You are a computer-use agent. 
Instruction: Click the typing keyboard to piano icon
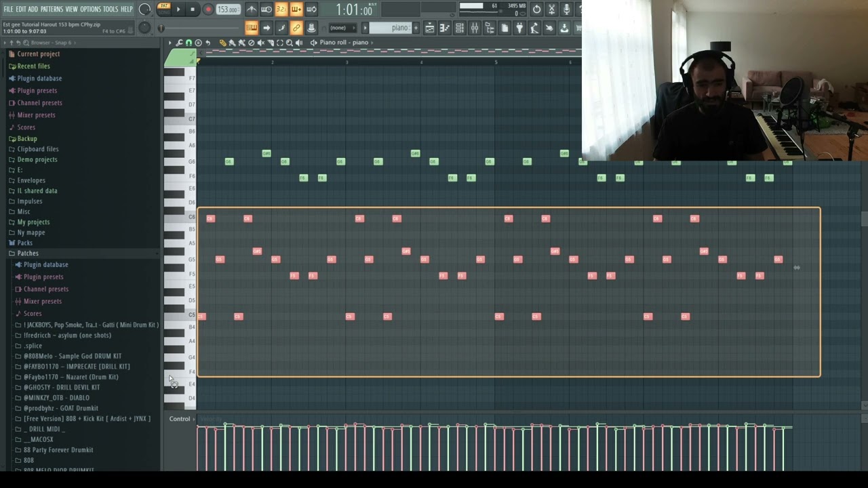pyautogui.click(x=252, y=28)
